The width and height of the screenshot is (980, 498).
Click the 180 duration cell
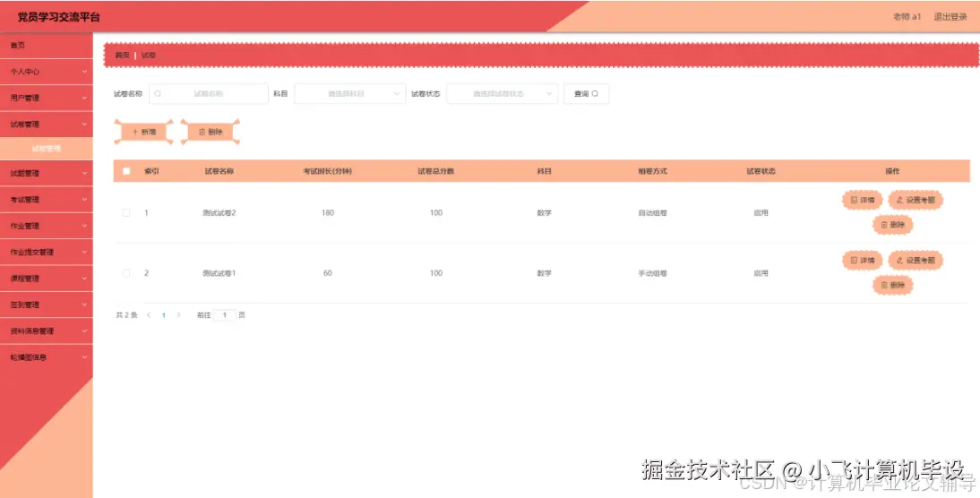click(328, 213)
